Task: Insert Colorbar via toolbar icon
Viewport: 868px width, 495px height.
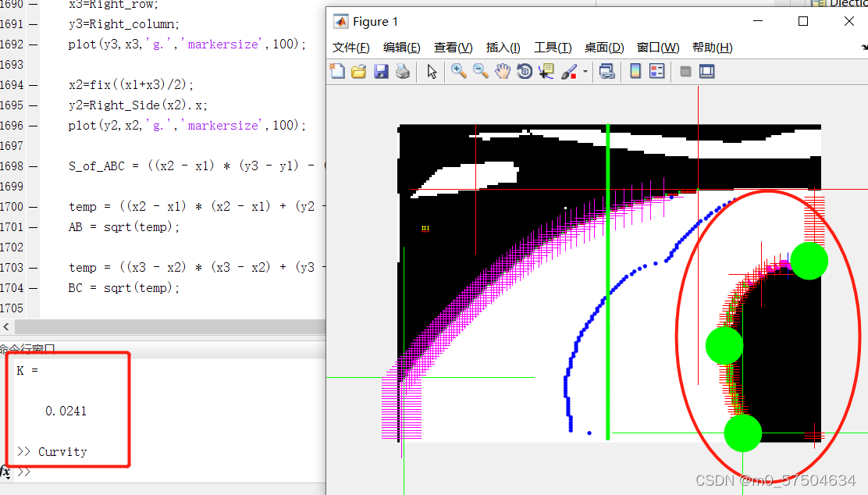Action: coord(635,71)
